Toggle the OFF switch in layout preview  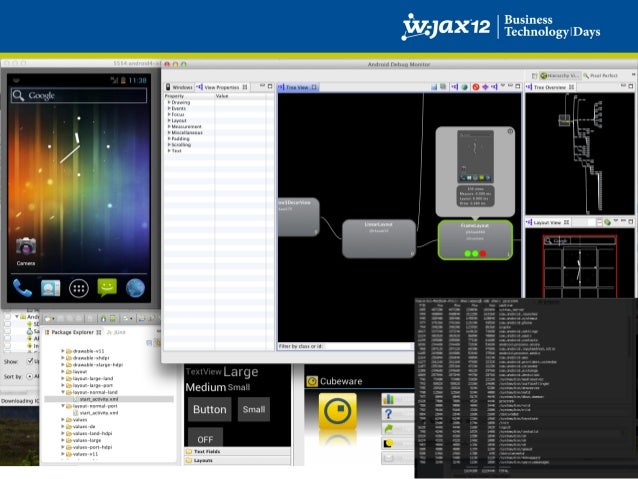click(205, 438)
